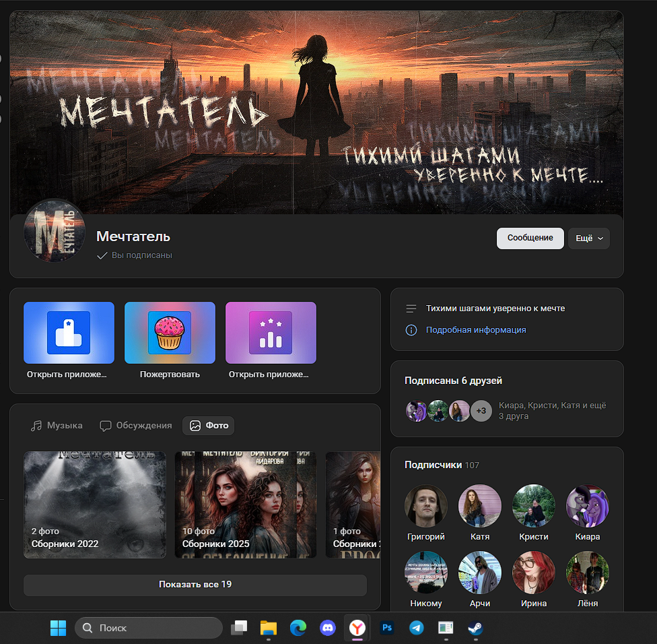This screenshot has width=657, height=644.
Task: Click the Показать все 19 button
Action: pos(195,585)
